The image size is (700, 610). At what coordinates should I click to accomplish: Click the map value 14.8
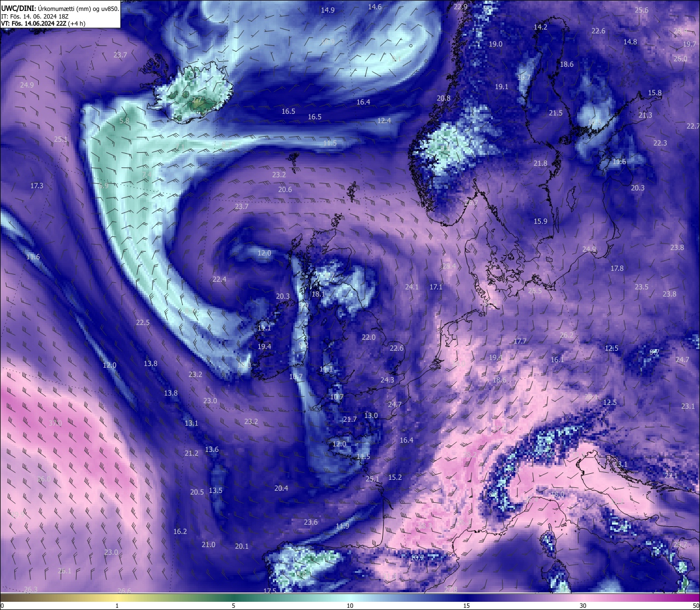point(630,42)
